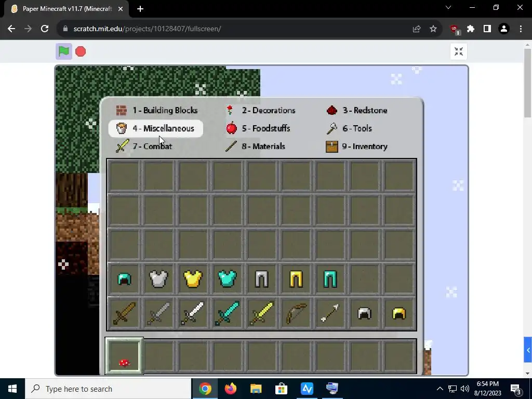Screen dimensions: 532x399
Task: Open 4 - Miscellaneous category
Action: pyautogui.click(x=156, y=129)
